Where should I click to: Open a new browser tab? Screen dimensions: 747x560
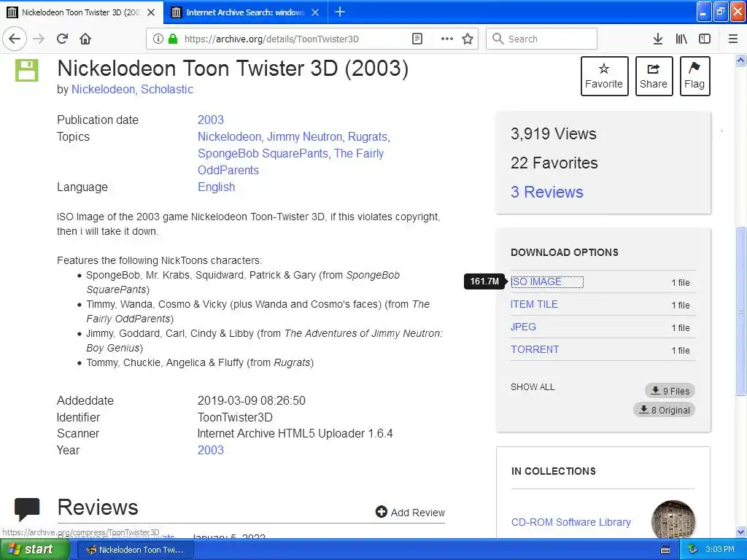[340, 12]
